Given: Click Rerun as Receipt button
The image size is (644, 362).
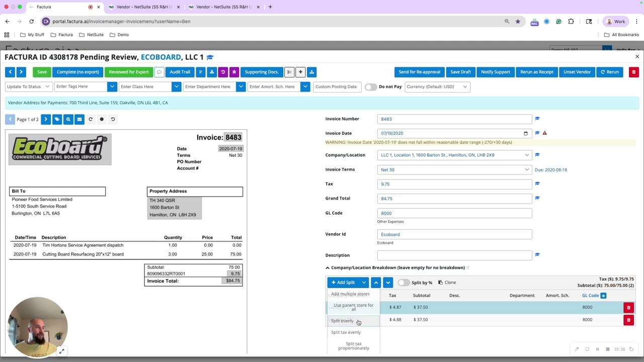Looking at the screenshot, I should pyautogui.click(x=537, y=72).
